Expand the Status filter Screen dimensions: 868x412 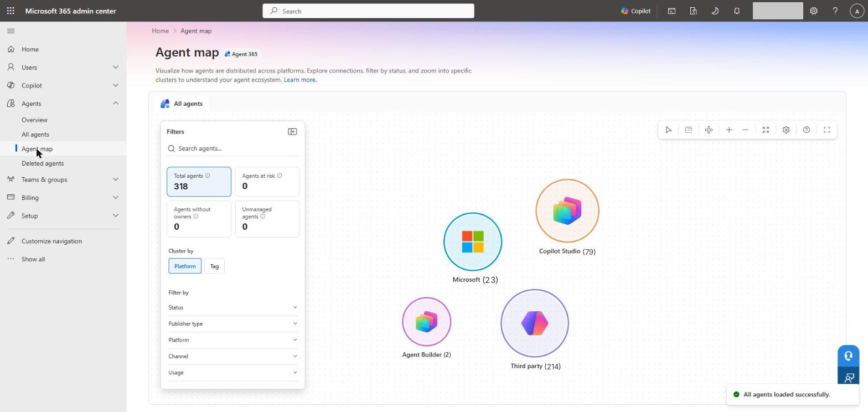[x=232, y=307]
